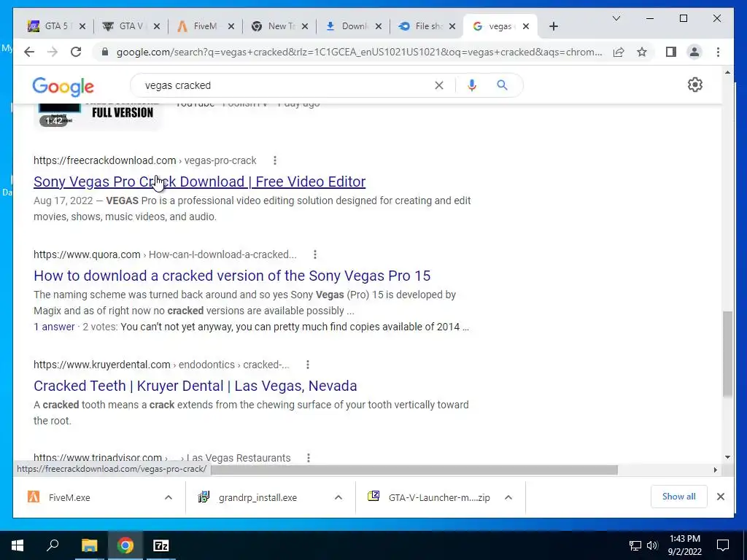
Task: Clear the search box with the X
Action: point(438,85)
